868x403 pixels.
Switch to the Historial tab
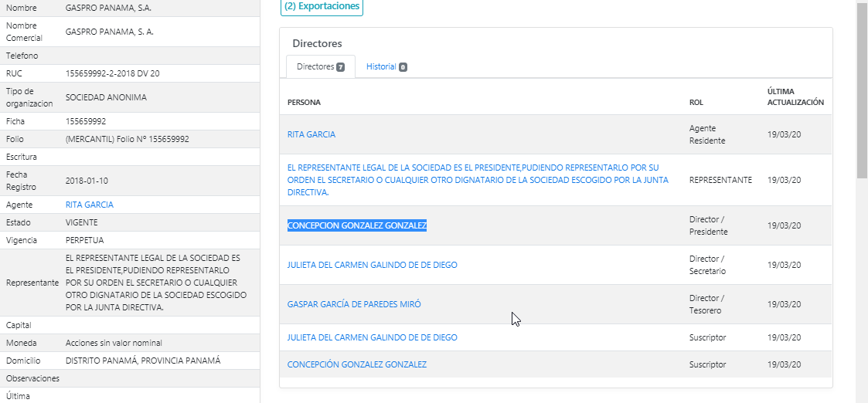[x=386, y=67]
